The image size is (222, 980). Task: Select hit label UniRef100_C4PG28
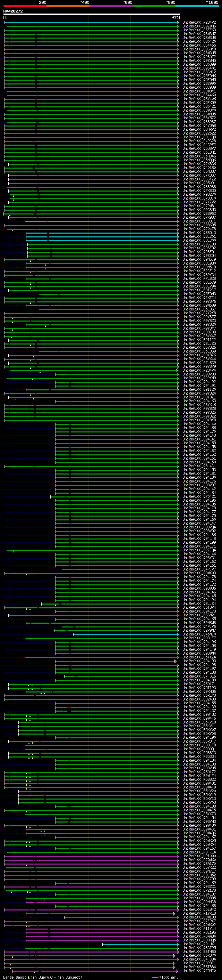tap(199, 141)
